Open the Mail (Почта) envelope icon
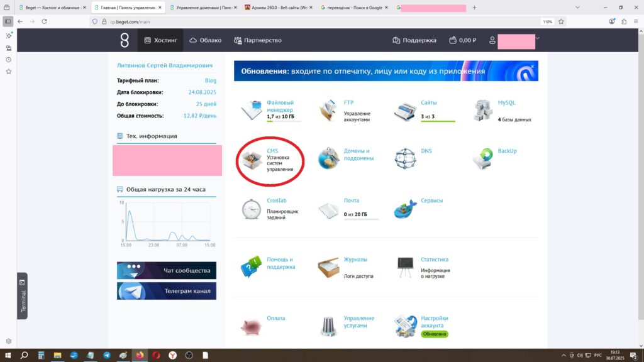This screenshot has width=644, height=362. [x=328, y=210]
